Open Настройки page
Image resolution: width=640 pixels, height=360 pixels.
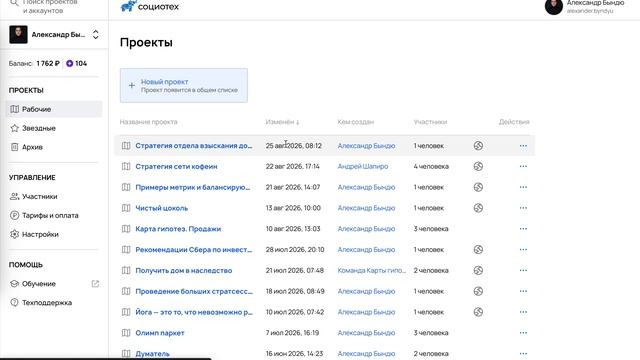coord(54,234)
